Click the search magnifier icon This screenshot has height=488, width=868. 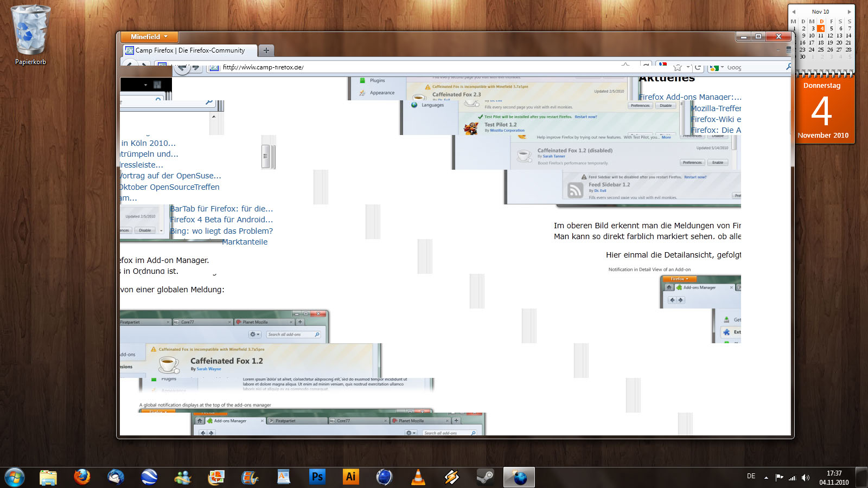coord(788,67)
